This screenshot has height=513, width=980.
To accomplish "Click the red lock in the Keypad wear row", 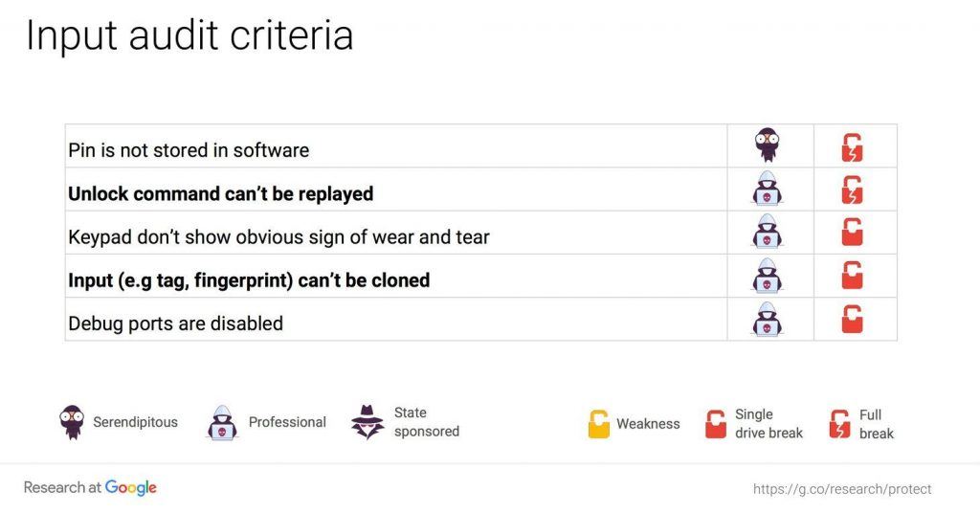I will coord(852,232).
